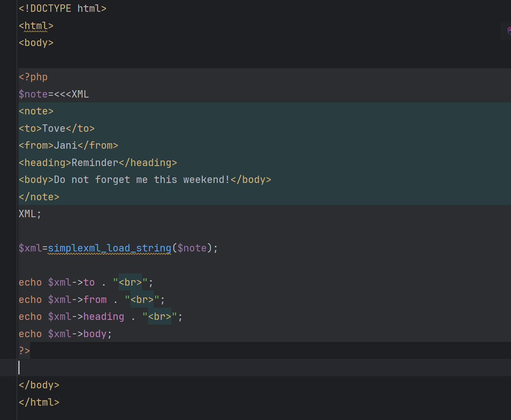The height and width of the screenshot is (420, 511).
Task: Click the word weekend in the XML body
Action: 203,180
